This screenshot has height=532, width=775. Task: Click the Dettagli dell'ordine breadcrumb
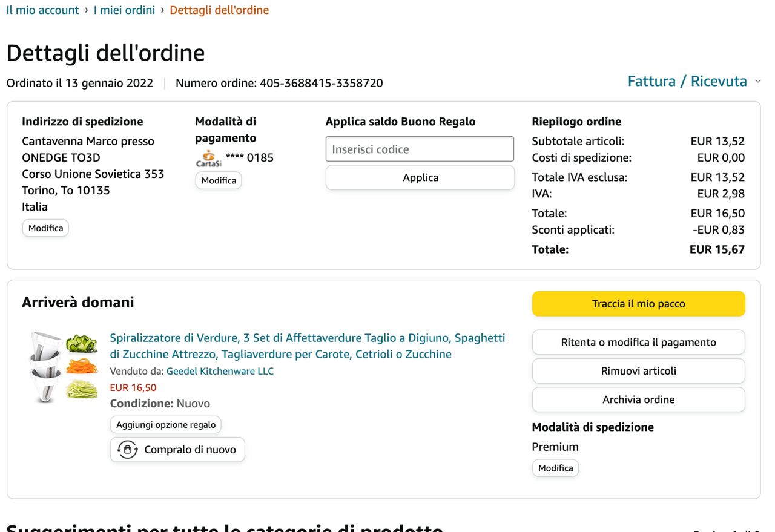[x=219, y=10]
